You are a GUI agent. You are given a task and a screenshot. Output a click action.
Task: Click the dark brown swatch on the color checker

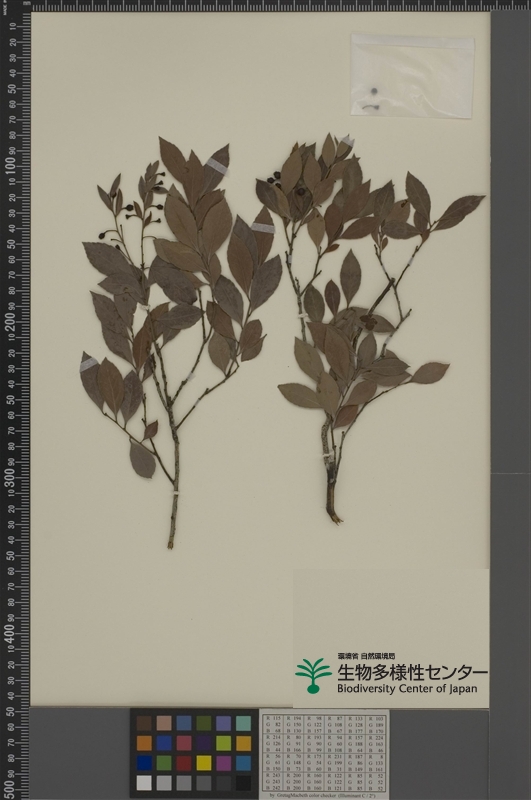click(x=144, y=723)
